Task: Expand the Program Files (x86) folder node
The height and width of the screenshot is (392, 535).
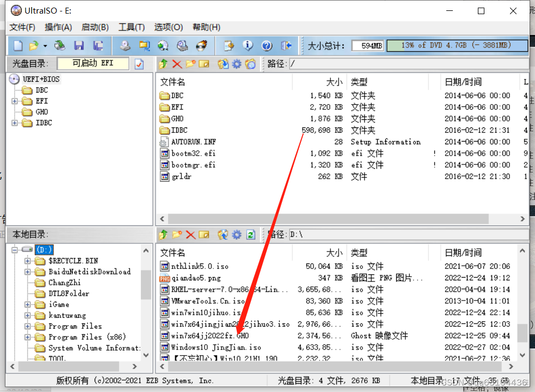Action: click(27, 338)
